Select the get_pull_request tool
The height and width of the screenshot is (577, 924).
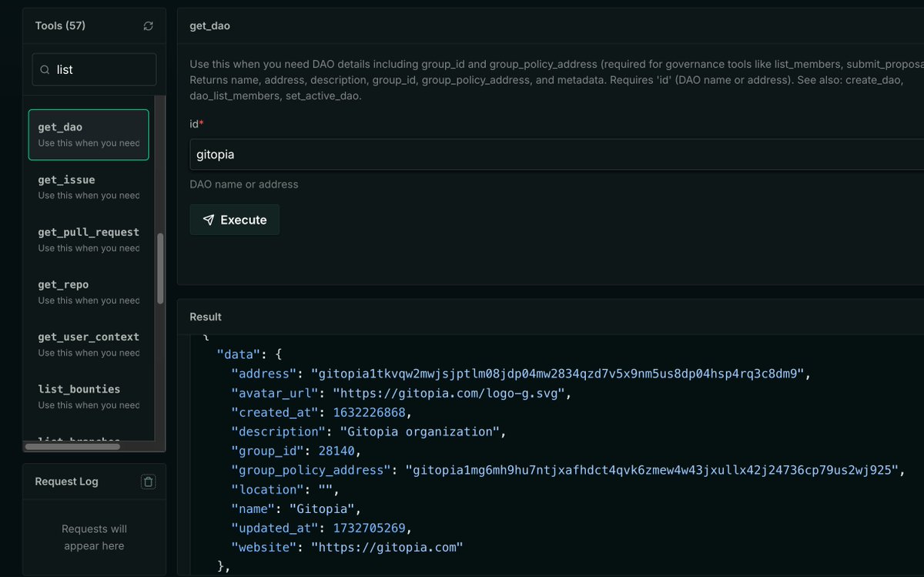[x=89, y=240]
